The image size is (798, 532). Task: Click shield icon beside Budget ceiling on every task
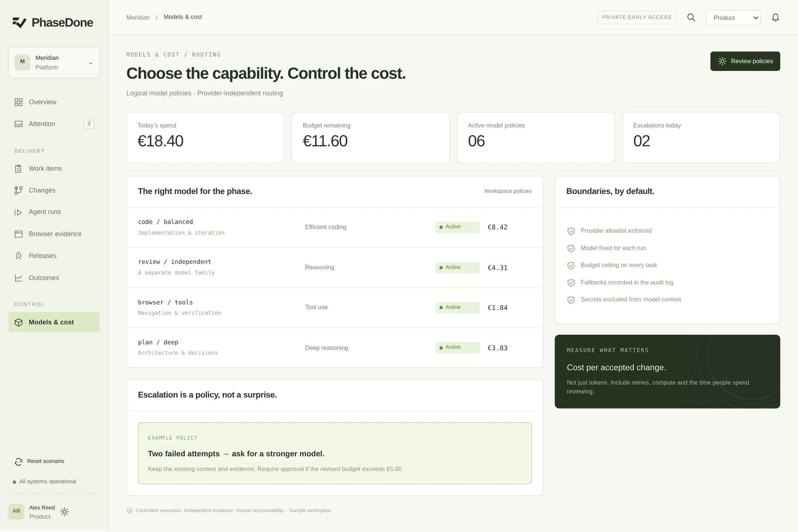pos(571,266)
